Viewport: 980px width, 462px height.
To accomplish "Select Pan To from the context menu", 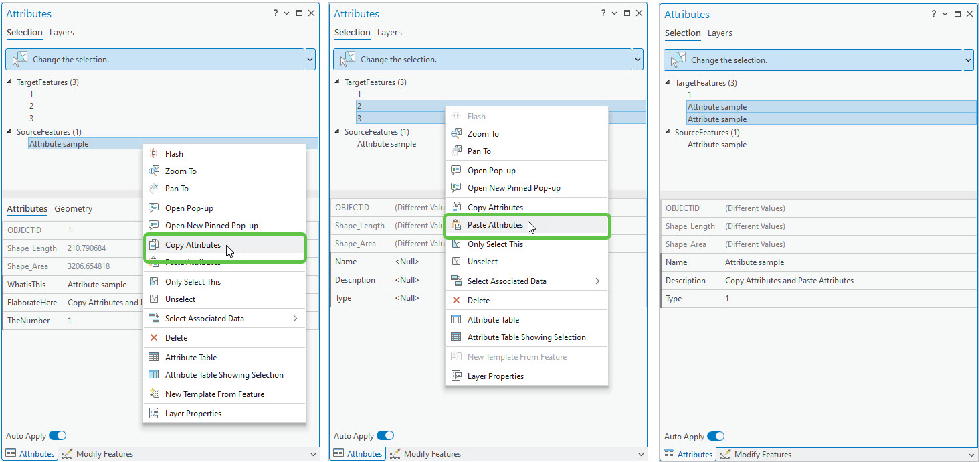I will (175, 188).
